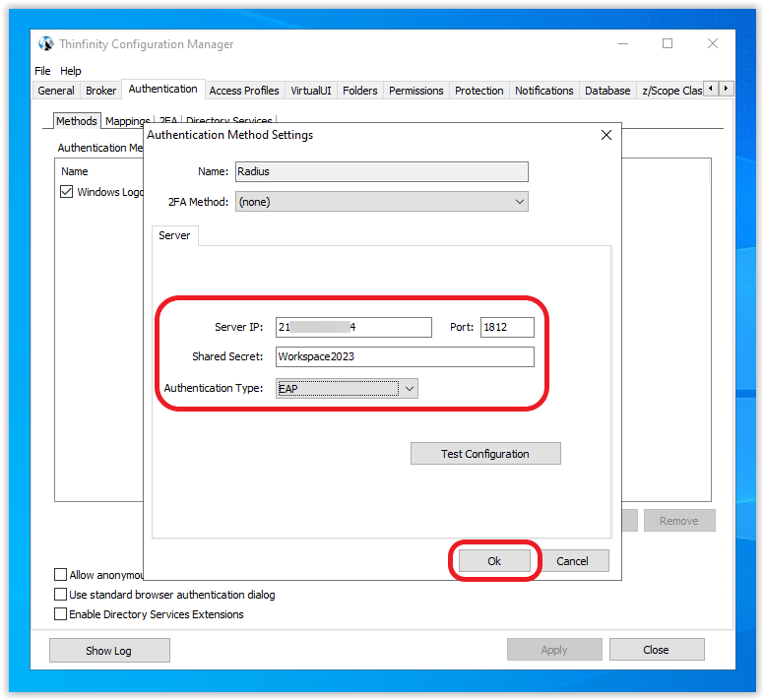Enable Directory Services Extensions checkbox
Screen dimensions: 764x700
(x=60, y=614)
